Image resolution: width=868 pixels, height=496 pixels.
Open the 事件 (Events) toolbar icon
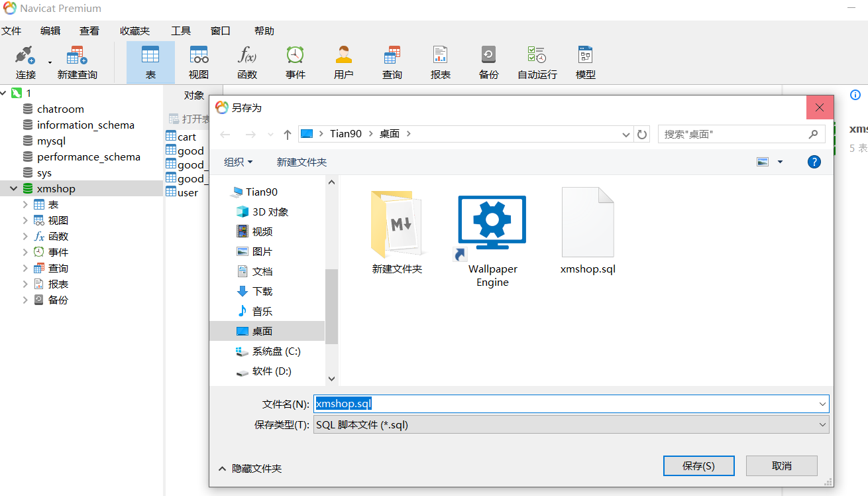point(295,61)
